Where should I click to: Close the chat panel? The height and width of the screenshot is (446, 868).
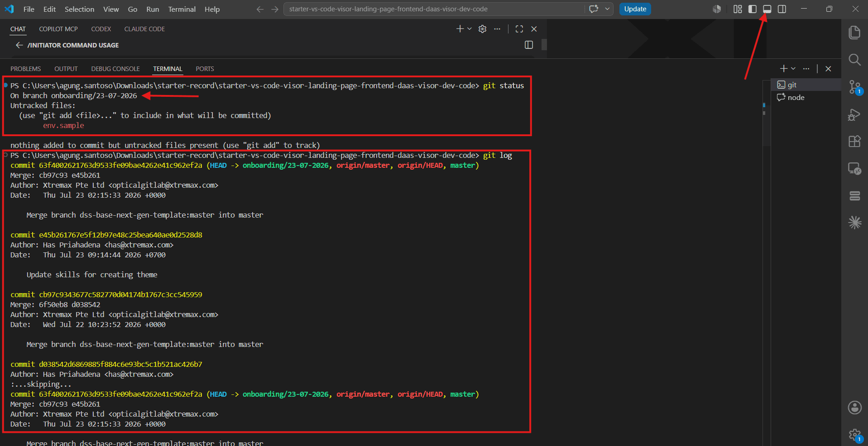534,29
